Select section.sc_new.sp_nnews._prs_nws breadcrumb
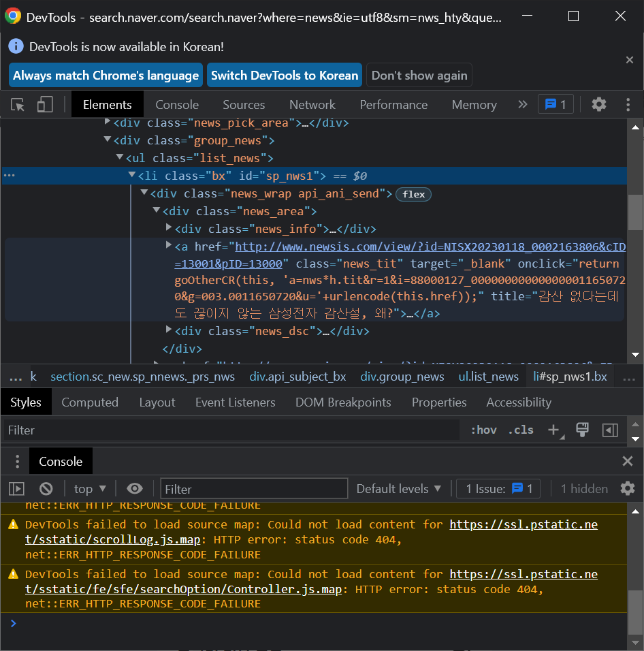 (142, 377)
